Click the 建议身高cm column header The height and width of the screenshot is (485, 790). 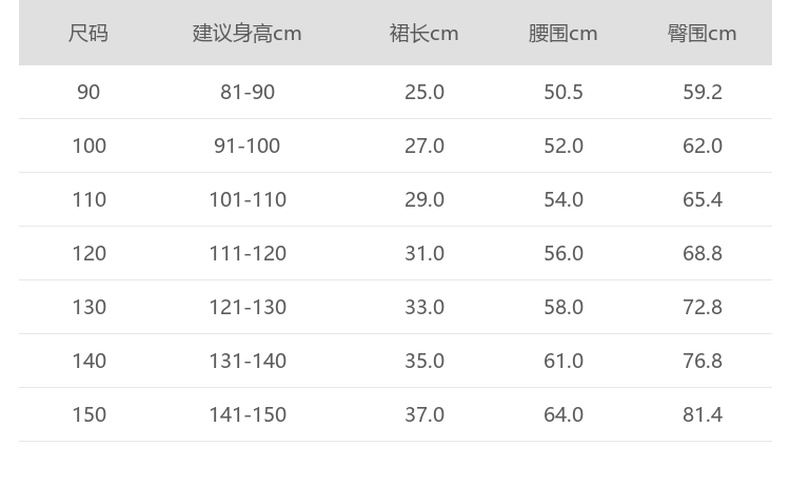click(x=247, y=33)
